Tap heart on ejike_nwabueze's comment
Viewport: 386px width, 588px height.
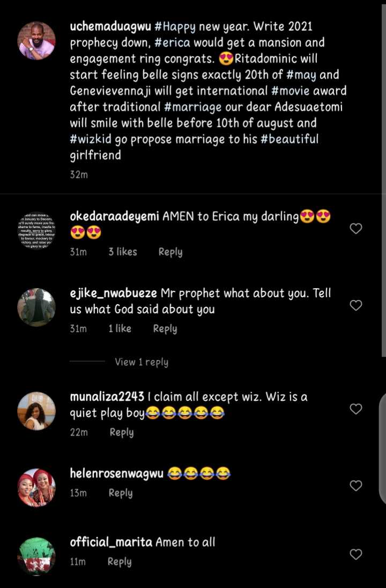pos(356,305)
